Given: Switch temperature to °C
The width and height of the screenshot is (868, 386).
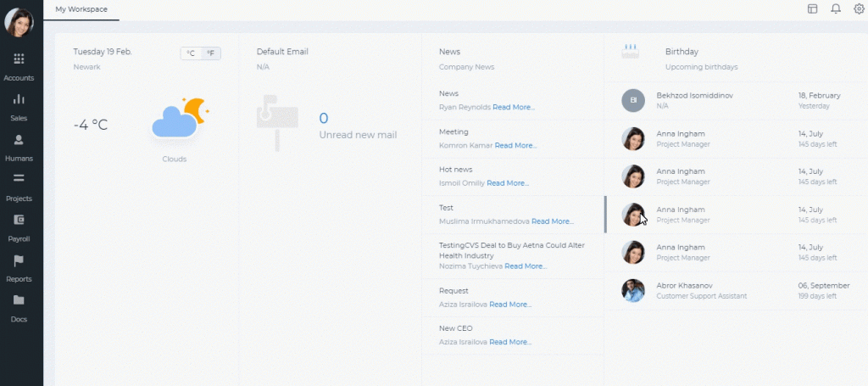Looking at the screenshot, I should click(x=191, y=53).
